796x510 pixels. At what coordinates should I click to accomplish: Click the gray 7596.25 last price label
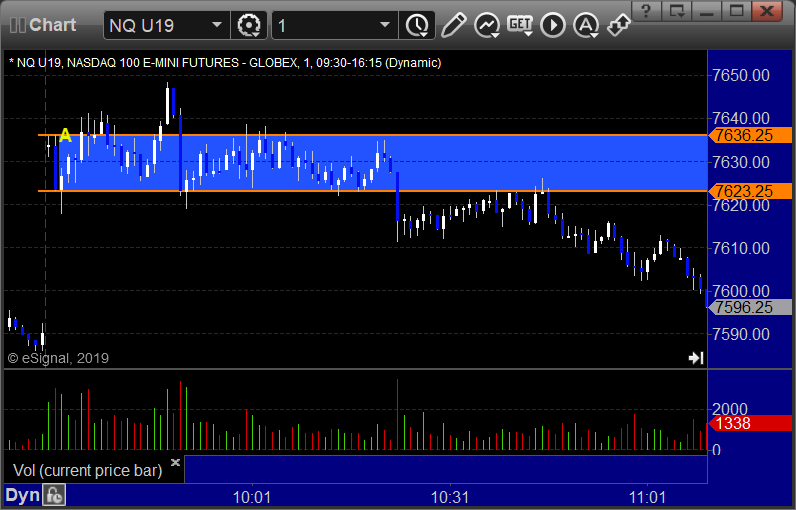tap(750, 307)
